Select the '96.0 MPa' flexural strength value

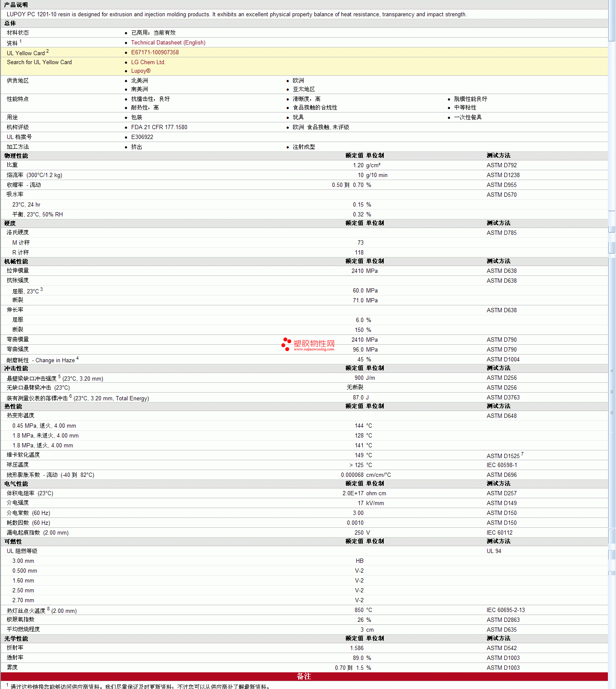[x=365, y=350]
